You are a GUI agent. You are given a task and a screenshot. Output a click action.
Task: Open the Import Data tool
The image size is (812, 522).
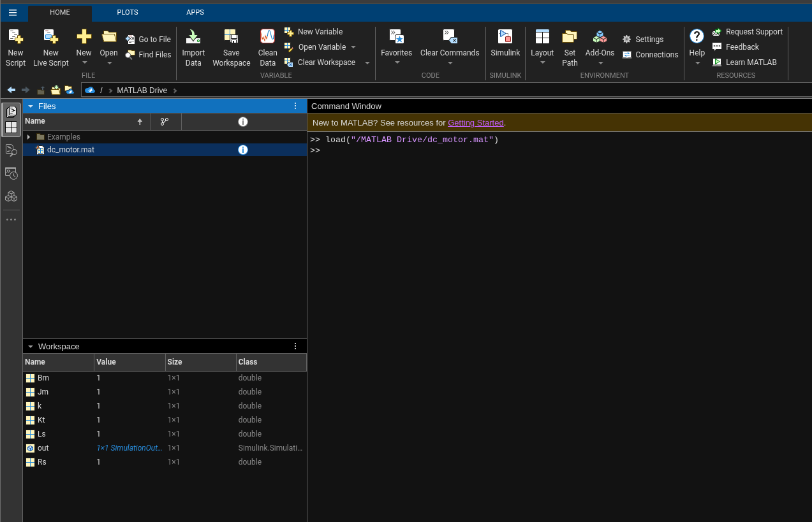(193, 48)
